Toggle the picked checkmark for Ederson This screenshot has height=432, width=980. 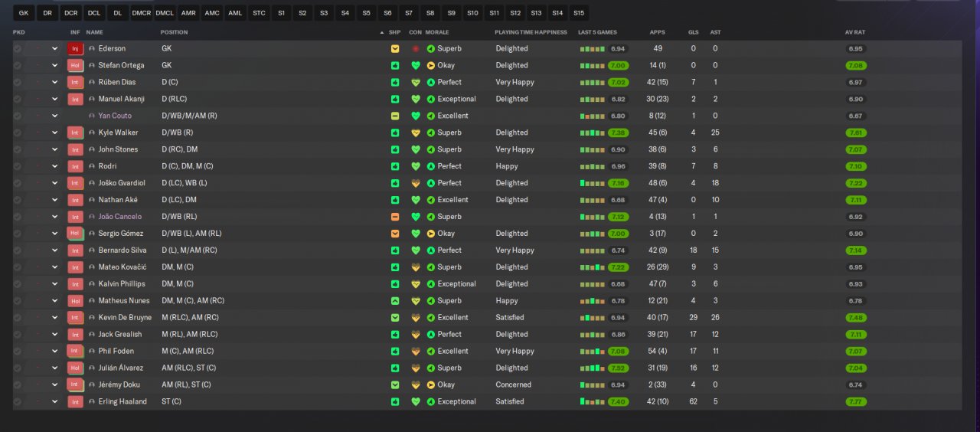tap(18, 48)
